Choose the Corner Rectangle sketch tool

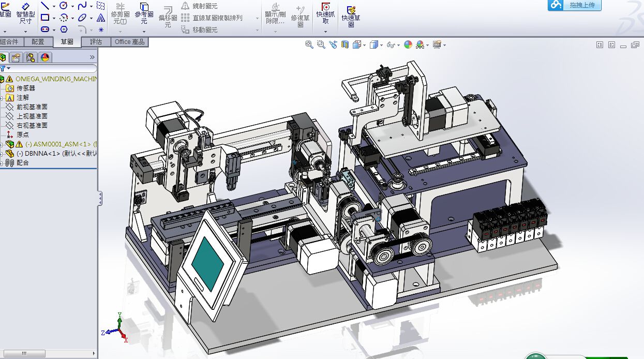(x=45, y=18)
